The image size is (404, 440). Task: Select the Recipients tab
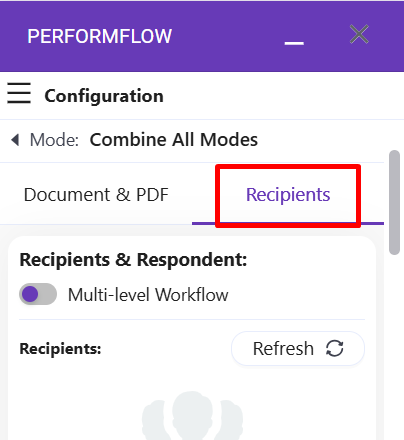tap(288, 195)
